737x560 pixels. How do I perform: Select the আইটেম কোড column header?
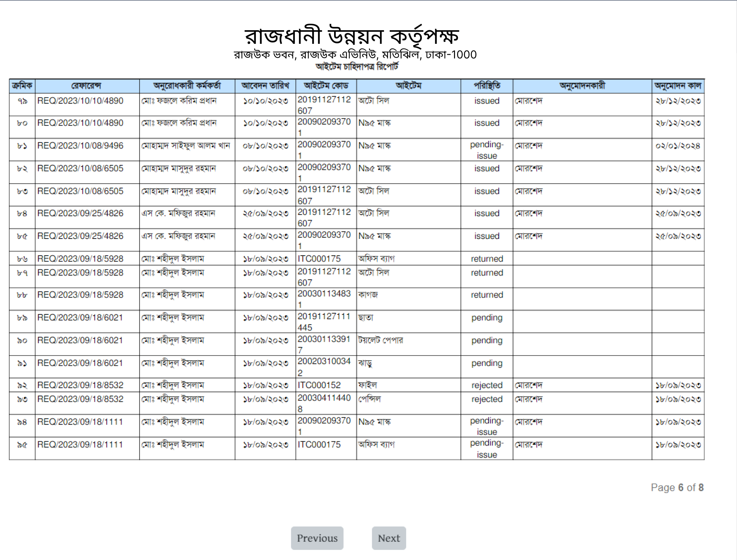coord(326,86)
